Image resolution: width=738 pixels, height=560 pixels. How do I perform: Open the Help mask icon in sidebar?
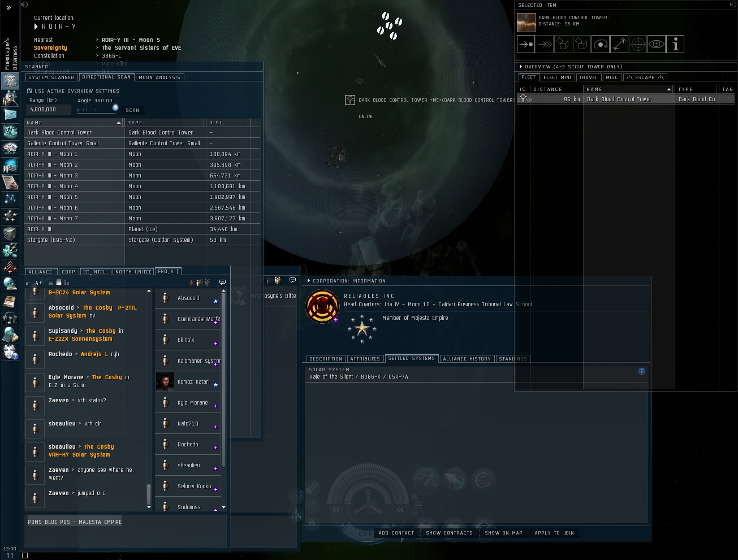[10, 351]
